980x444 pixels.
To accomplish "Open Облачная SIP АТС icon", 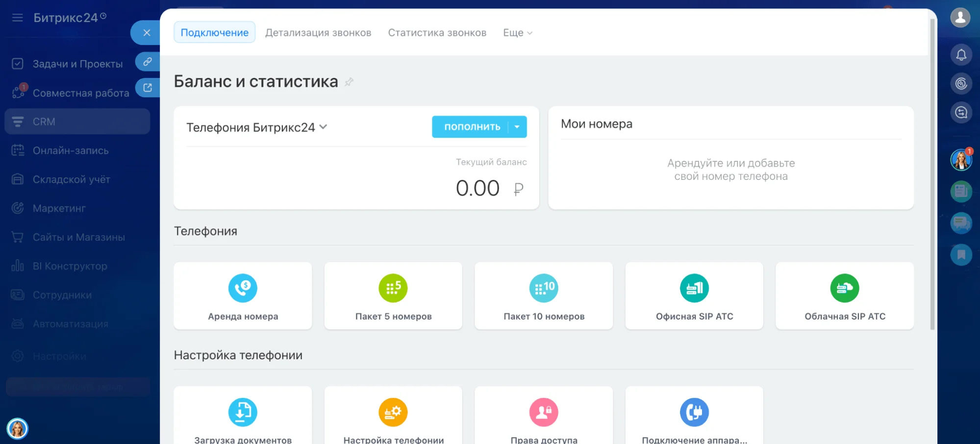I will [x=845, y=288].
